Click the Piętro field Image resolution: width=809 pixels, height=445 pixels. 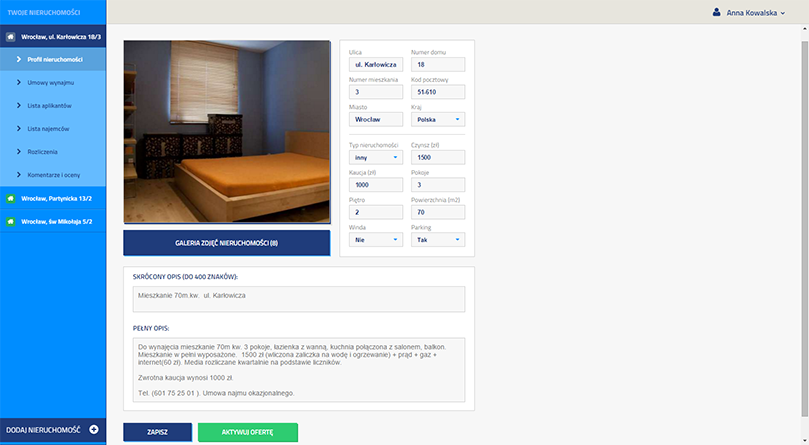pos(376,212)
